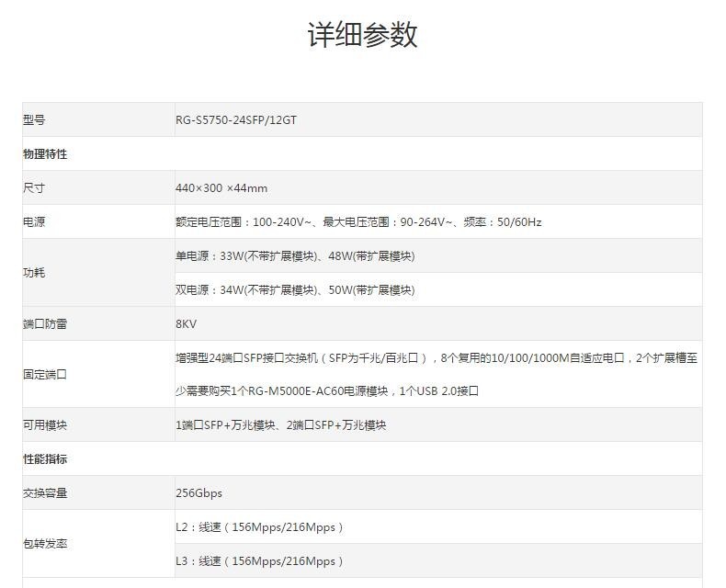Click the 性能指标 section header

[x=45, y=458]
